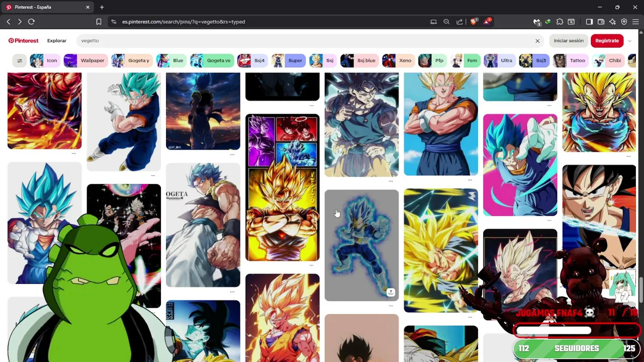
Task: Open the search filters slider icon
Action: click(20, 60)
